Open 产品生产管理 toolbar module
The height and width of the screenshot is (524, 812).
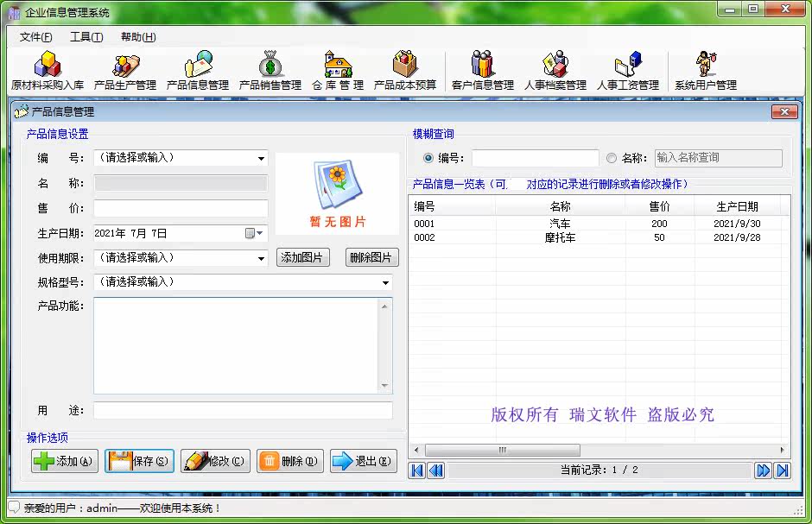(124, 71)
